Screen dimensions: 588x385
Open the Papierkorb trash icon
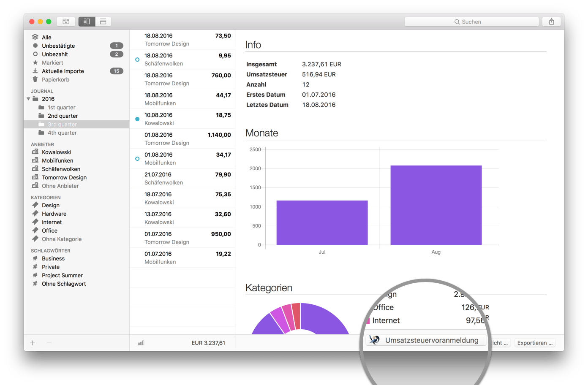[35, 79]
